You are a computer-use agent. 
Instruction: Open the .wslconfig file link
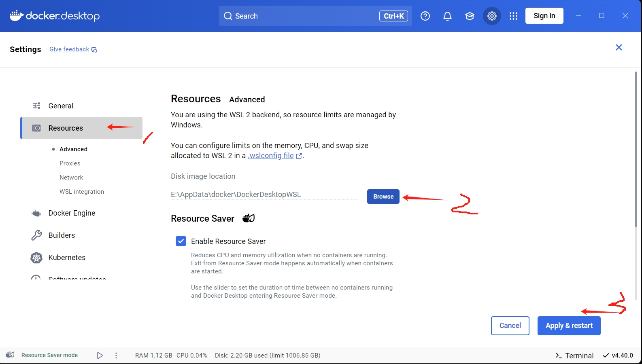271,156
